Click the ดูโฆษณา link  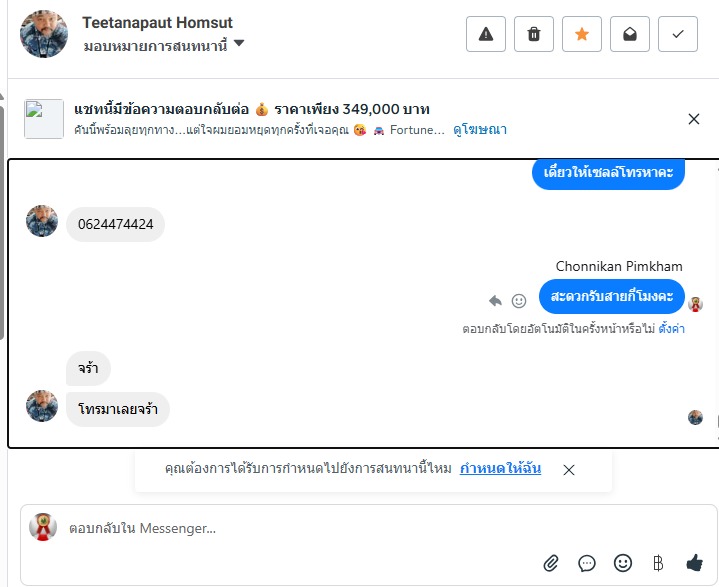point(480,130)
